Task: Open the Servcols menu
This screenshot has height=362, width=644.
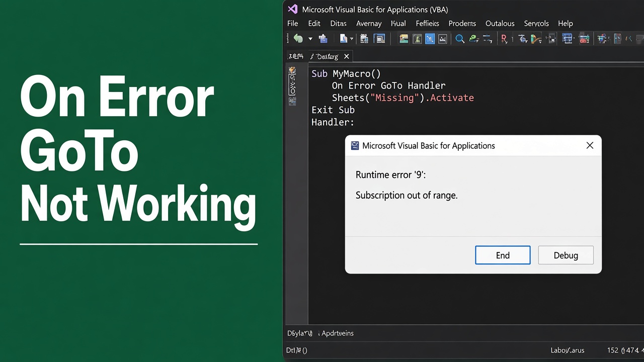Action: 536,23
